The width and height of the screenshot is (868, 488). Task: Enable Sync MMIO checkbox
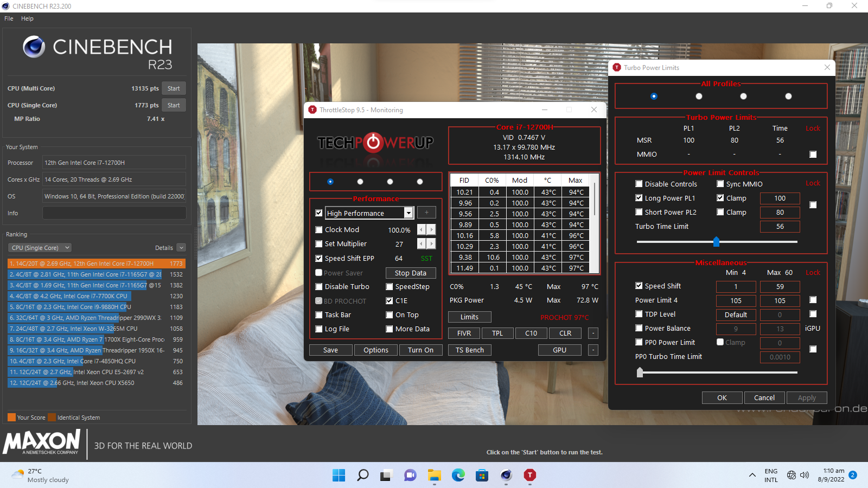720,184
